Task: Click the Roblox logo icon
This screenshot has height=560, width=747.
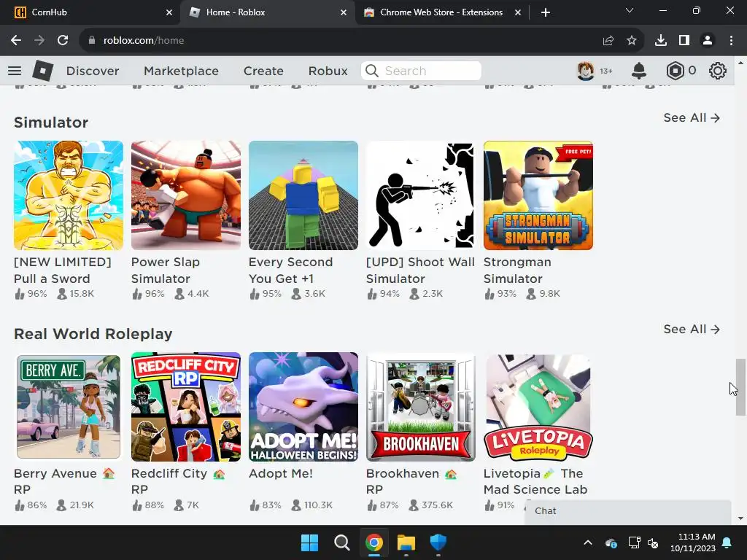Action: click(42, 71)
